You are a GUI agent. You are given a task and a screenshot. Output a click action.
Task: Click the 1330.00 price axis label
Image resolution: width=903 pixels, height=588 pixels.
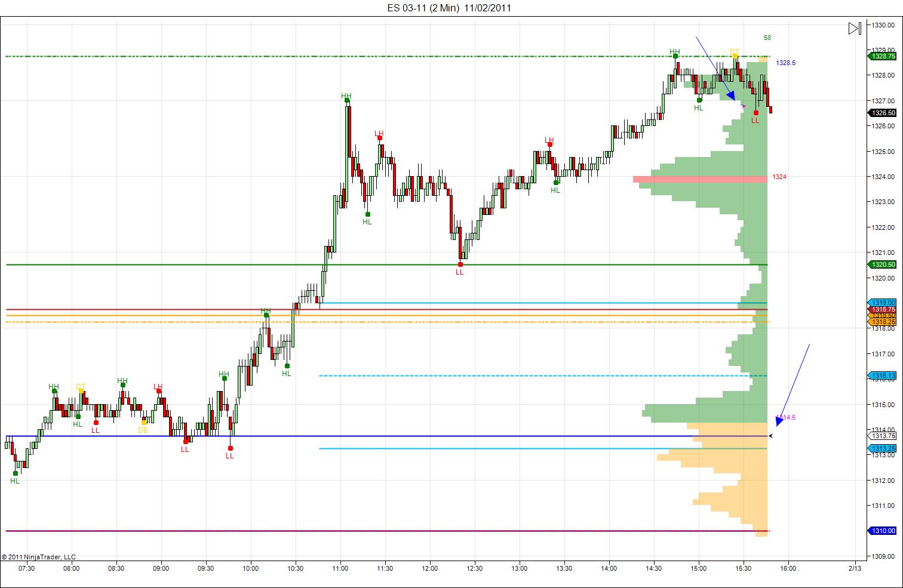point(883,25)
